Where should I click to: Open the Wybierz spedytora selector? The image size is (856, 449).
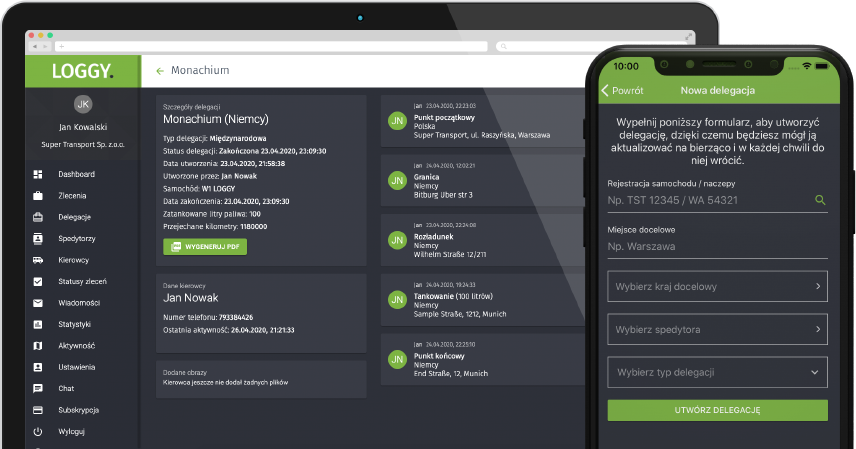(x=717, y=328)
